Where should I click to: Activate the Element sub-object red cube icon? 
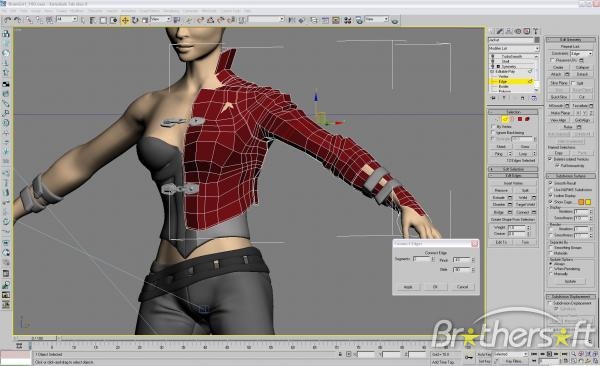(527, 119)
